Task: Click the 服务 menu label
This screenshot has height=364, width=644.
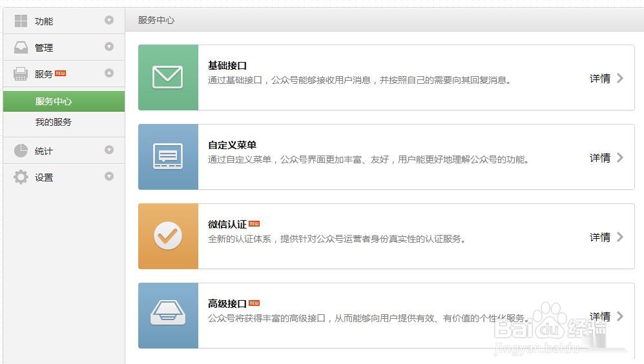Action: [x=44, y=74]
